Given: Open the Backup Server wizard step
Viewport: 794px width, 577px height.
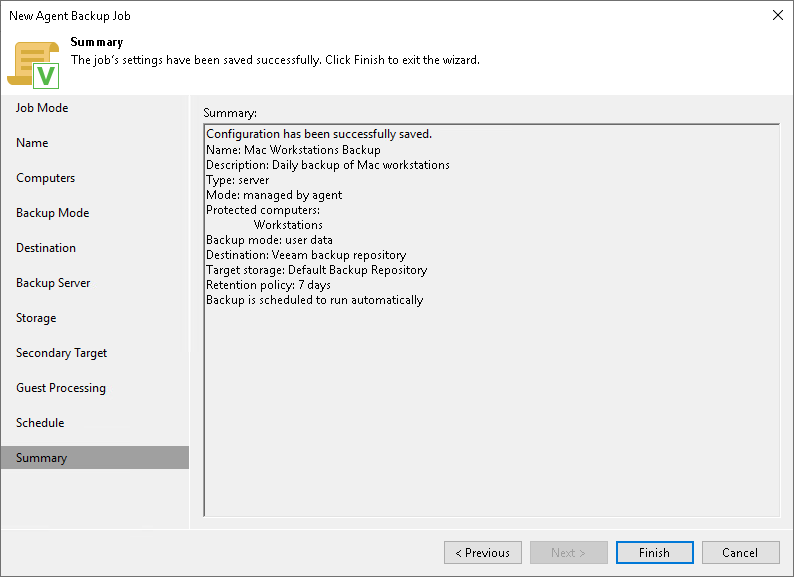Looking at the screenshot, I should (x=53, y=283).
